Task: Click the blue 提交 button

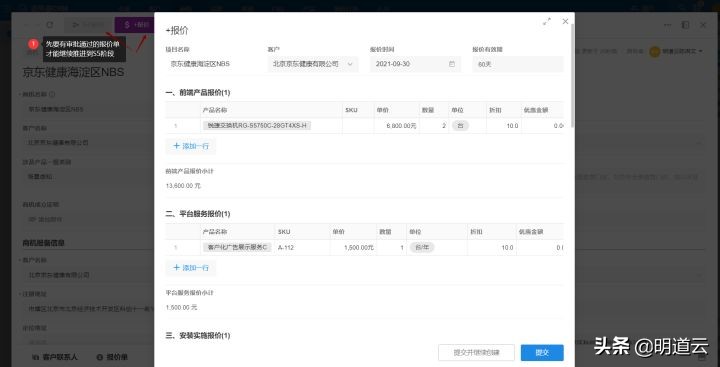Action: click(x=542, y=353)
